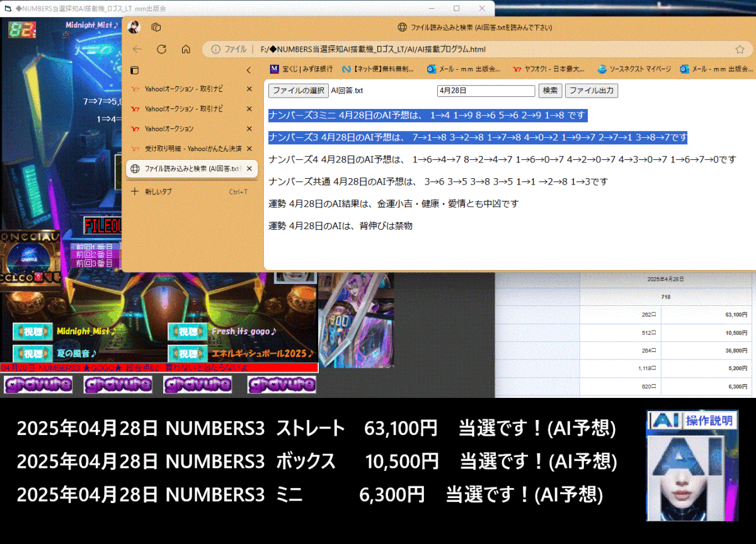Click the ファイル出力 button
The height and width of the screenshot is (544, 756).
coord(591,91)
